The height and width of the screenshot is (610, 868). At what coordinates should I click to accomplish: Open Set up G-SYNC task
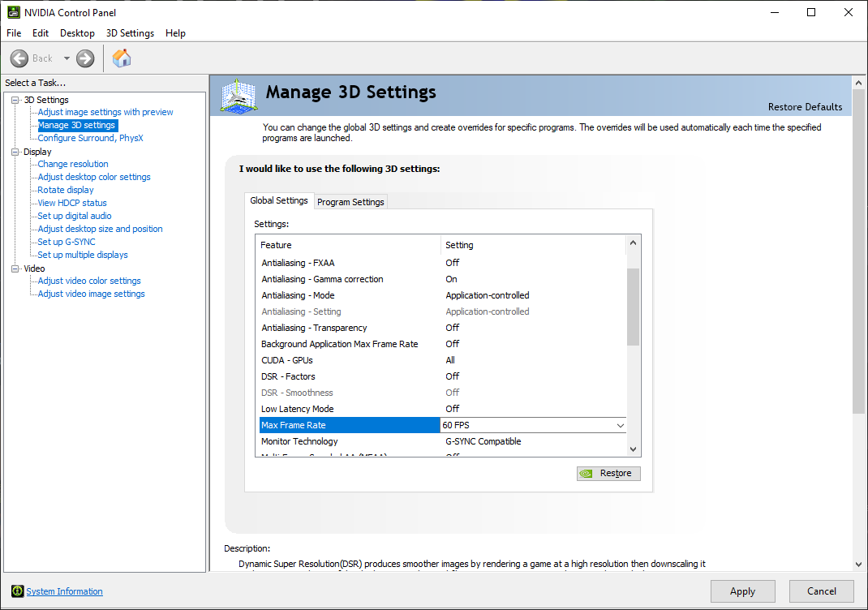[67, 242]
